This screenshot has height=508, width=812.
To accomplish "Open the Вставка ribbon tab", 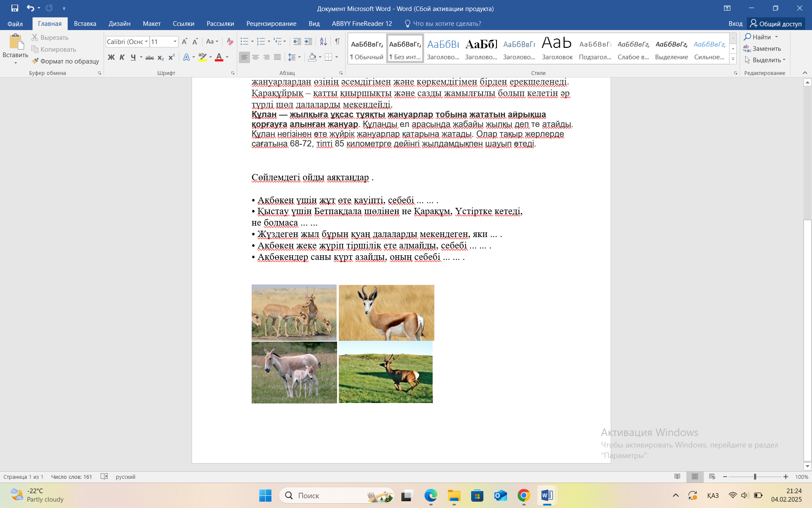I will (85, 24).
